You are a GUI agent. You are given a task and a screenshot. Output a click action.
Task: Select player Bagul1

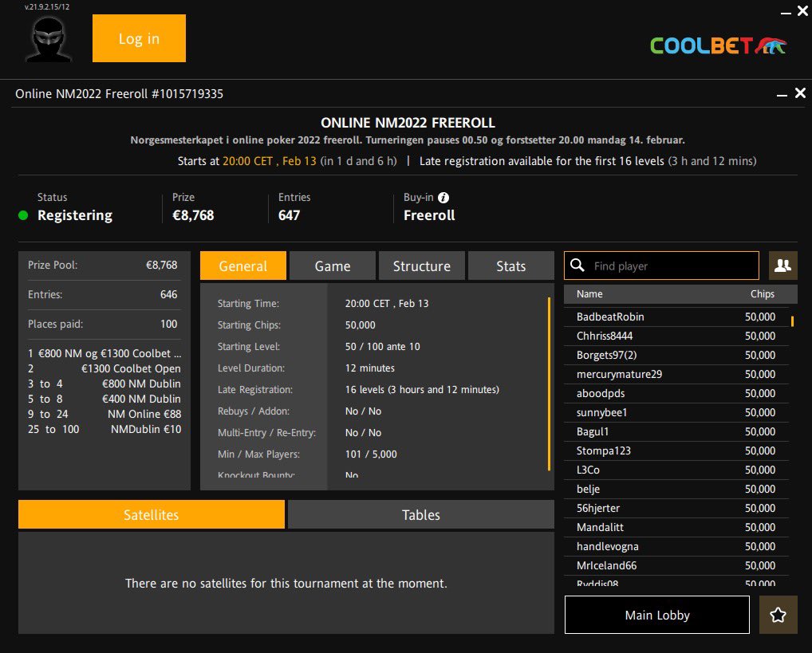coord(676,431)
